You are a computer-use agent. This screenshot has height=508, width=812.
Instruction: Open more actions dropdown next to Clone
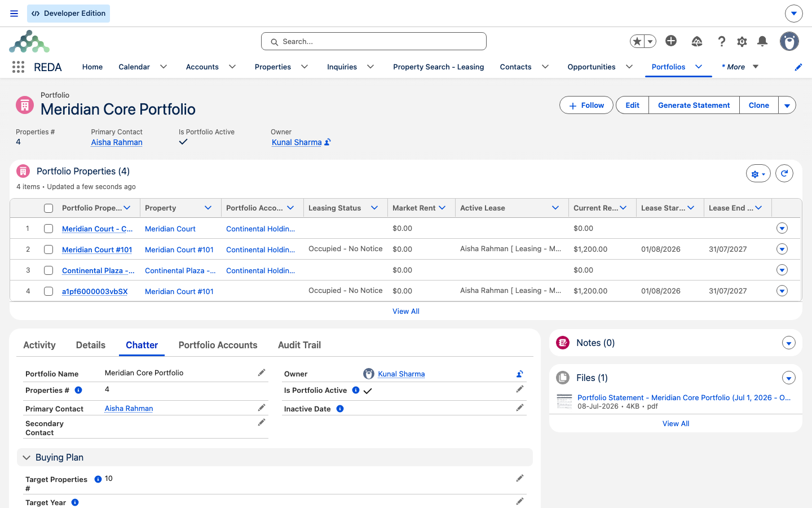click(x=787, y=106)
